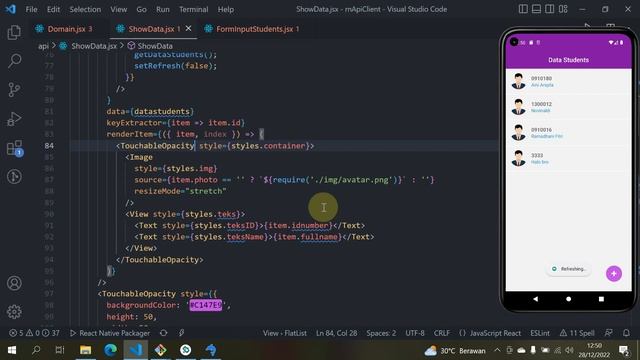640x360 pixels.
Task: Click View › FlatList status bar item
Action: coord(284,333)
